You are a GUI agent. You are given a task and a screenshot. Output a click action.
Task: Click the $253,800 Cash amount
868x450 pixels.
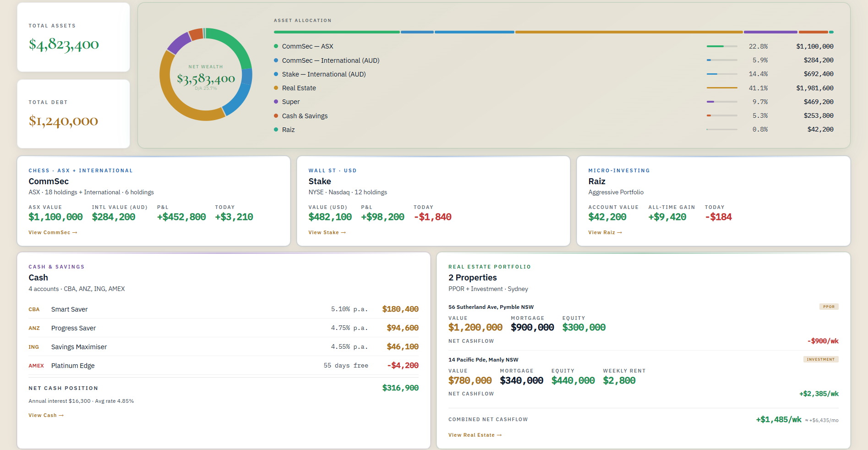coord(819,115)
